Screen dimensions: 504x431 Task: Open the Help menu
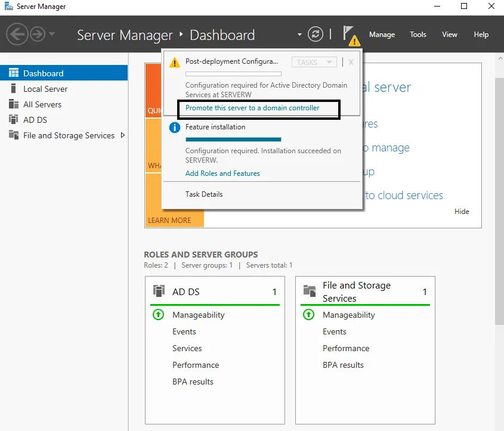481,35
